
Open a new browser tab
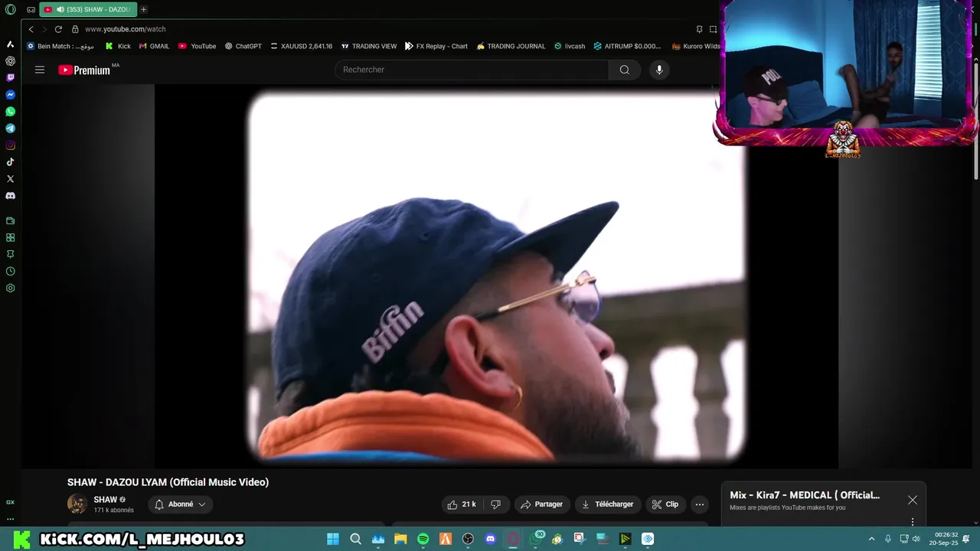143,10
